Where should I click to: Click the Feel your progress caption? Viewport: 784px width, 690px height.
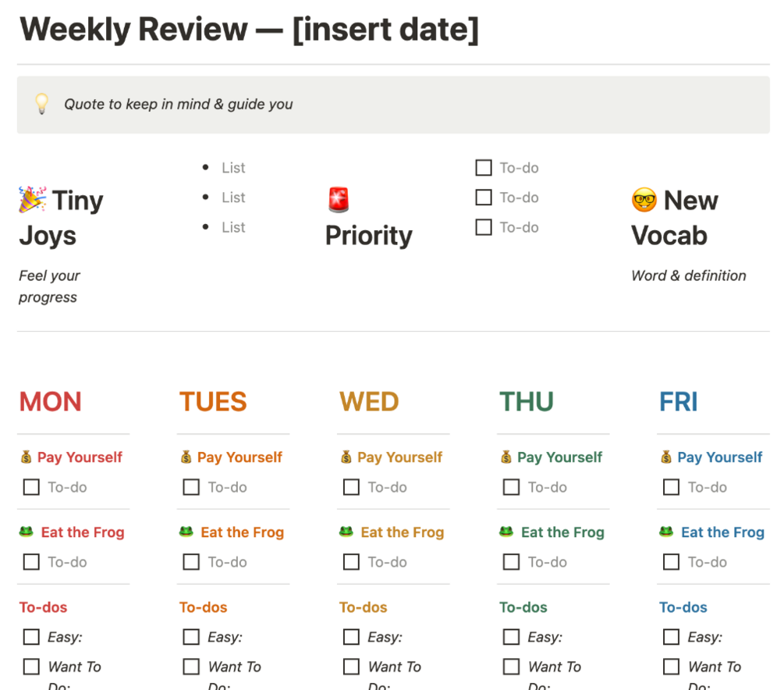pyautogui.click(x=49, y=286)
